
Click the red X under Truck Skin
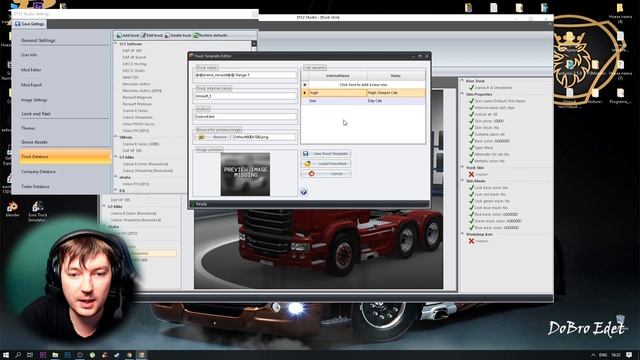tap(471, 174)
